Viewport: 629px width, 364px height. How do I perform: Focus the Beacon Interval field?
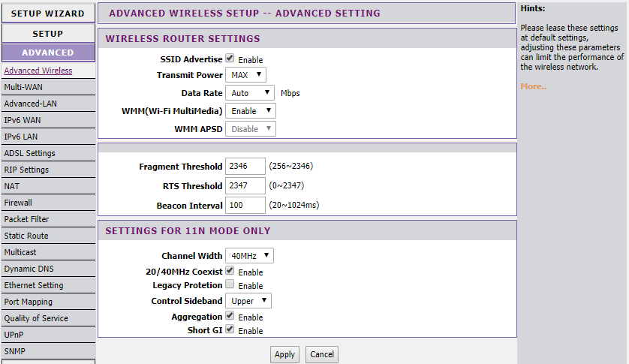point(245,205)
